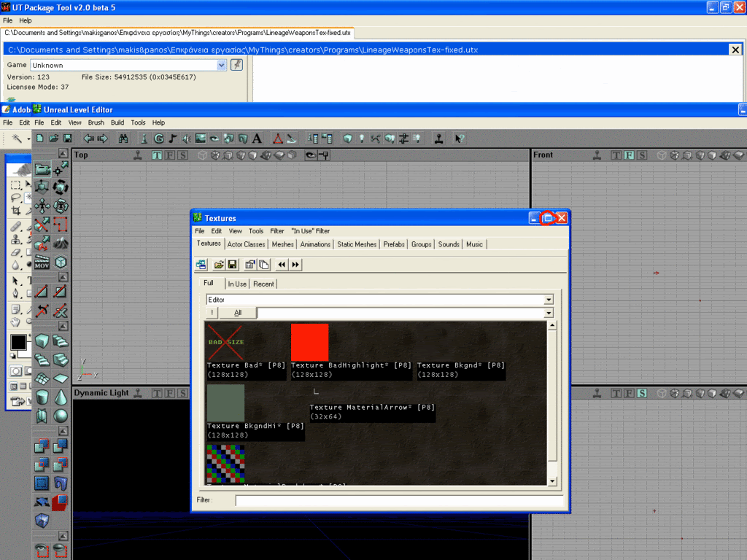747x560 pixels.
Task: Select the red BadHighlight texture thumbnail
Action: (x=309, y=343)
